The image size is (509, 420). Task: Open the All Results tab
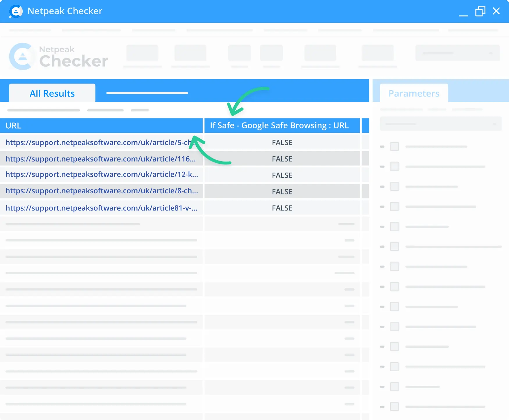(x=52, y=93)
